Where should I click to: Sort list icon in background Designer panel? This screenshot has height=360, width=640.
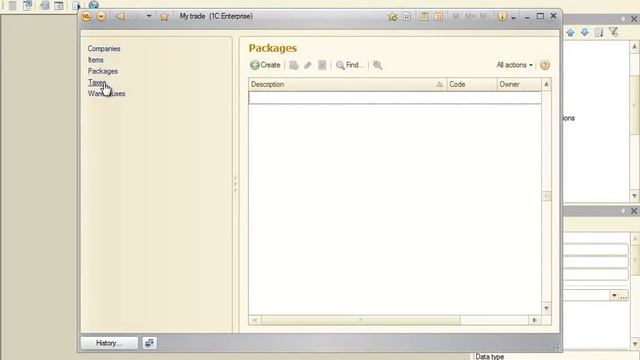599,32
